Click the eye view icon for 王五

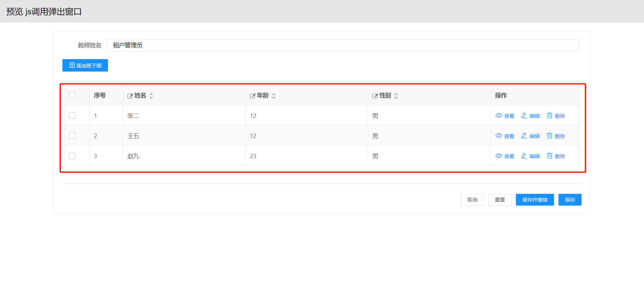point(499,136)
